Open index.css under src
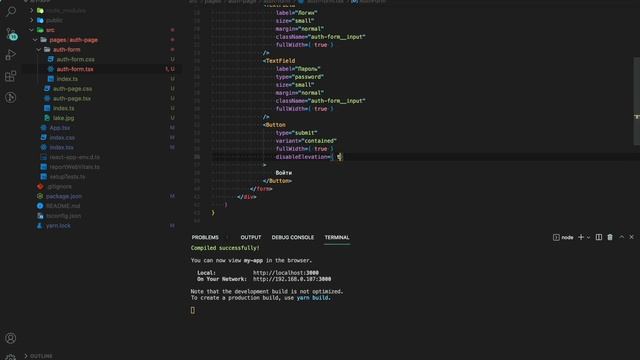This screenshot has width=640, height=360. click(x=62, y=138)
